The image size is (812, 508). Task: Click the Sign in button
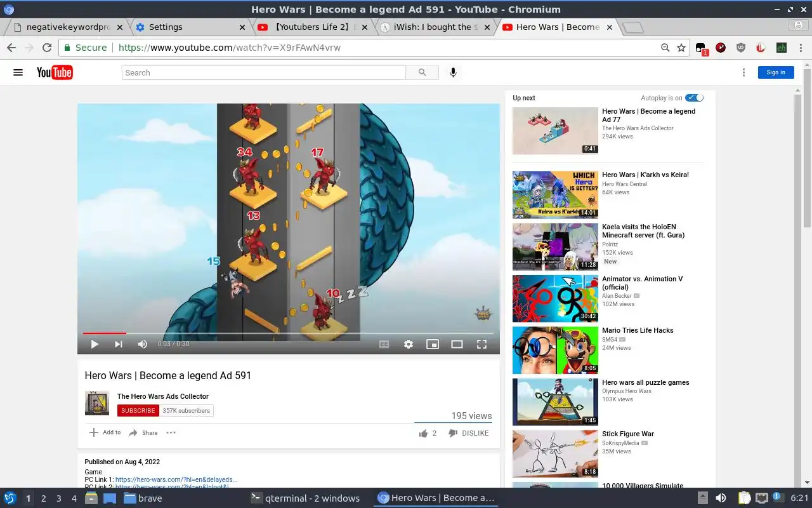(x=776, y=72)
